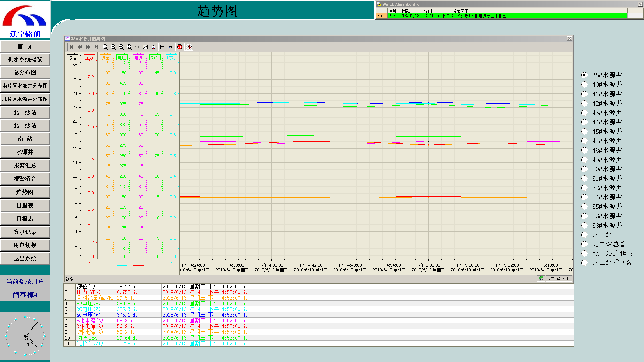Choose the 北一站 radio option
The height and width of the screenshot is (362, 644).
pos(584,235)
